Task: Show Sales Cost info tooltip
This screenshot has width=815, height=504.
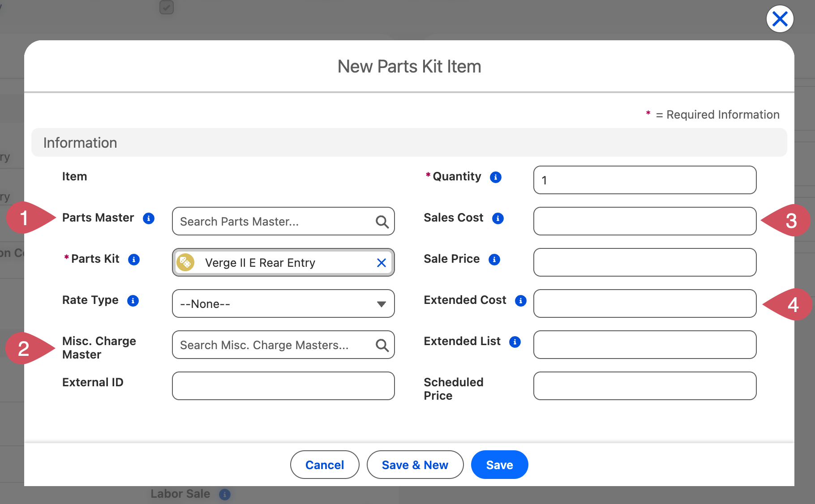Action: pos(498,218)
